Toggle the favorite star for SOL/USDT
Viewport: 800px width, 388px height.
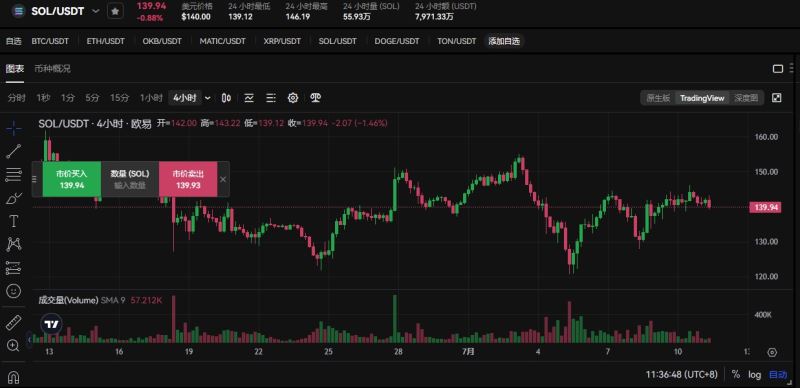click(x=115, y=11)
